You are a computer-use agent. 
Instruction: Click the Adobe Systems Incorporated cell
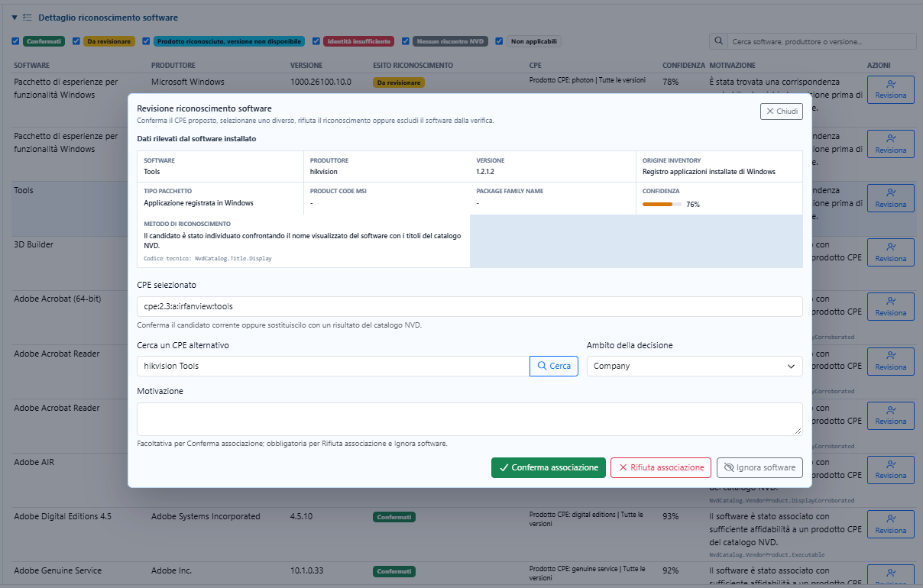206,516
